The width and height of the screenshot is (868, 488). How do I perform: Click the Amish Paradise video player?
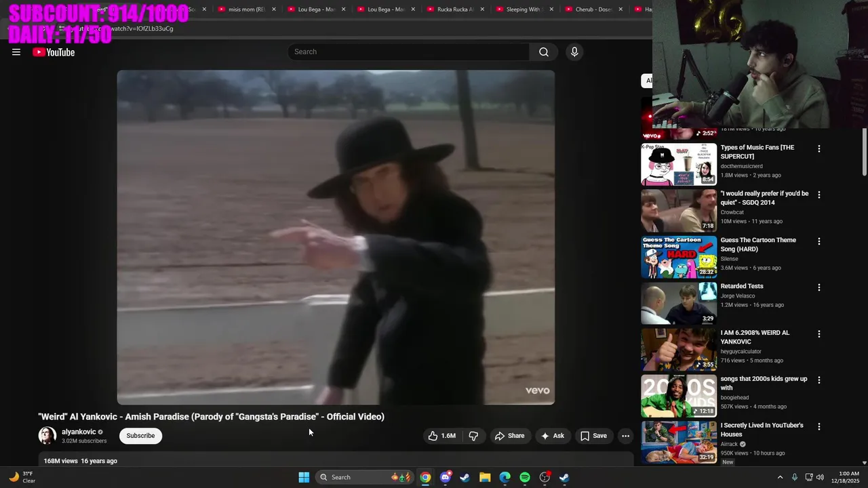pos(336,237)
